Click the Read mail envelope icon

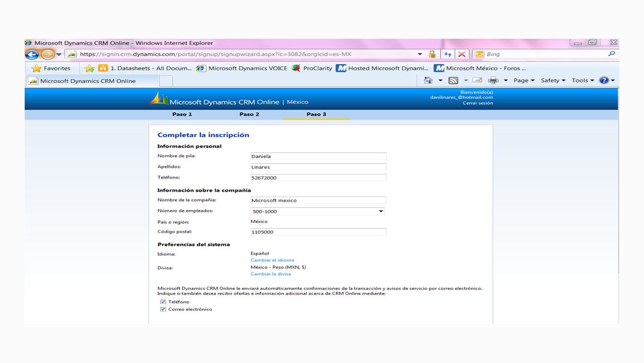point(477,81)
